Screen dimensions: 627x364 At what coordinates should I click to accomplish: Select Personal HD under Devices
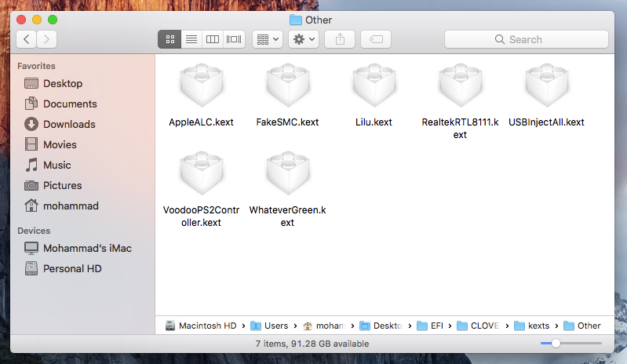point(63,268)
